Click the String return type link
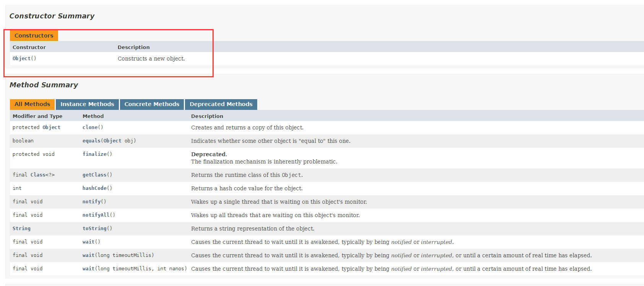Screen dimensions: 644x286 21,229
